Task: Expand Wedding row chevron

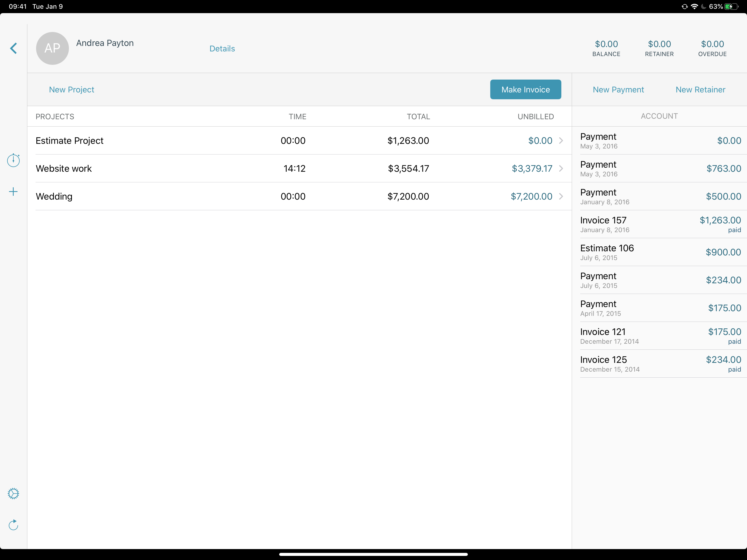Action: (x=561, y=196)
